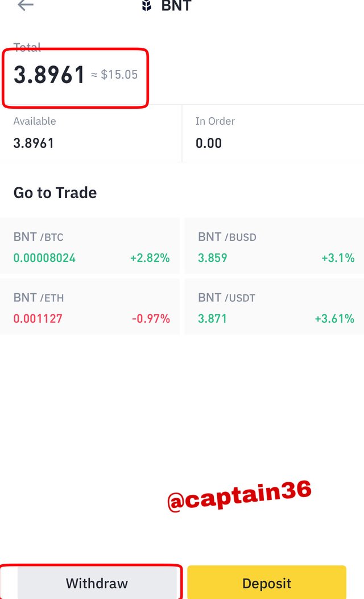The width and height of the screenshot is (364, 599).
Task: Tap the BNT page title
Action: click(x=176, y=5)
